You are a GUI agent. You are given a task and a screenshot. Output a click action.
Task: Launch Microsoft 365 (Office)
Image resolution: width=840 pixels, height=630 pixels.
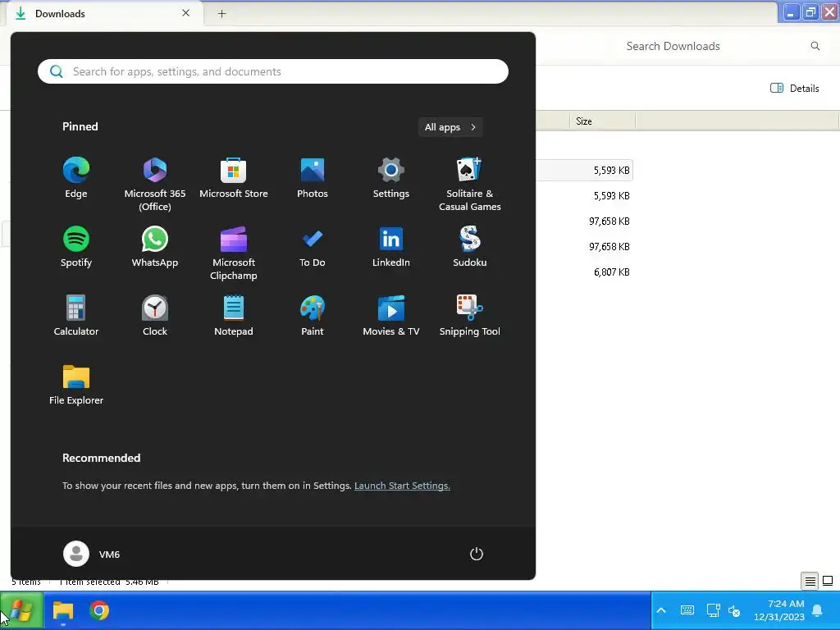[155, 184]
